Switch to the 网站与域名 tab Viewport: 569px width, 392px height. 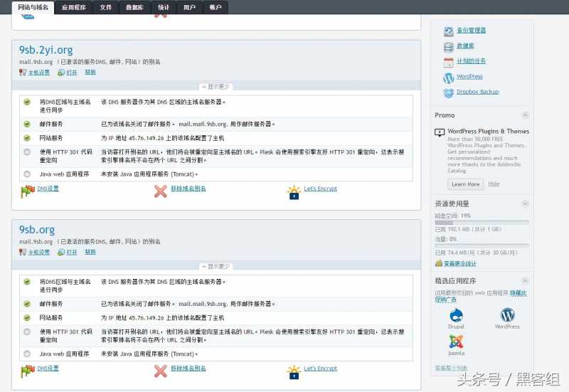[33, 7]
